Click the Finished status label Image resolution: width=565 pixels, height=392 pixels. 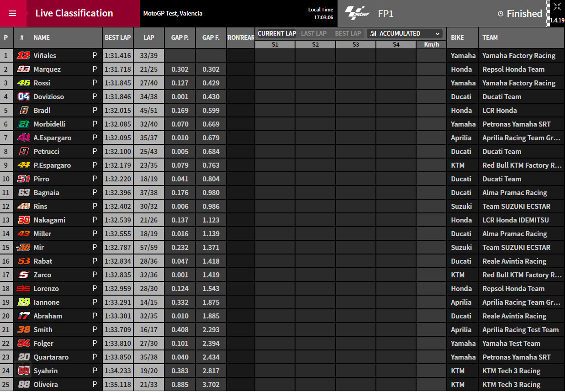tap(524, 14)
